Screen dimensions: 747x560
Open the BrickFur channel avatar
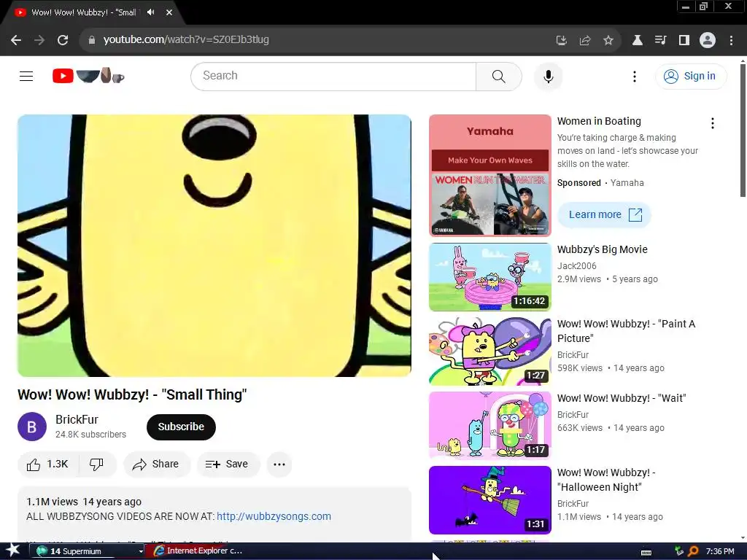tap(32, 427)
